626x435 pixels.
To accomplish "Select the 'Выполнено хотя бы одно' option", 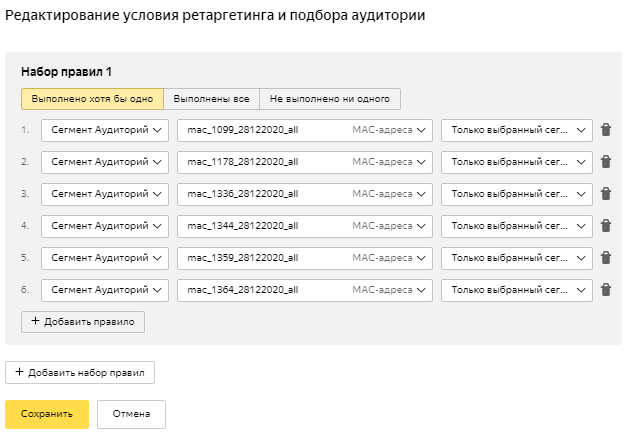I will [92, 99].
